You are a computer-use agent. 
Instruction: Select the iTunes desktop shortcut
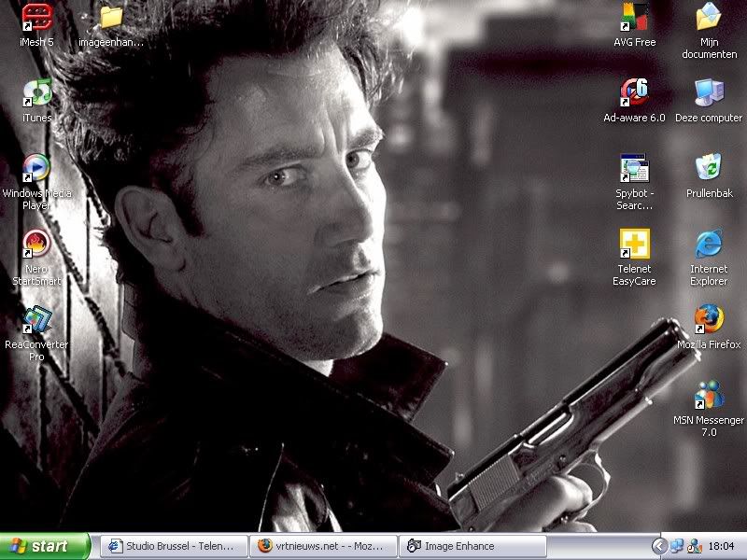[37, 92]
